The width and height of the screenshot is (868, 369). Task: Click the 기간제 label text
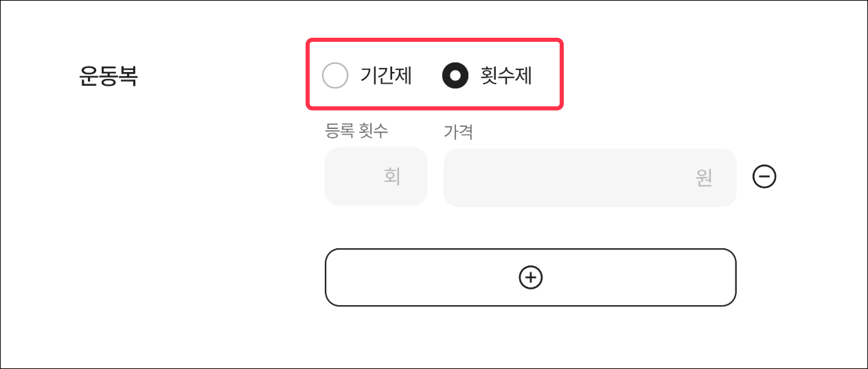(x=386, y=75)
